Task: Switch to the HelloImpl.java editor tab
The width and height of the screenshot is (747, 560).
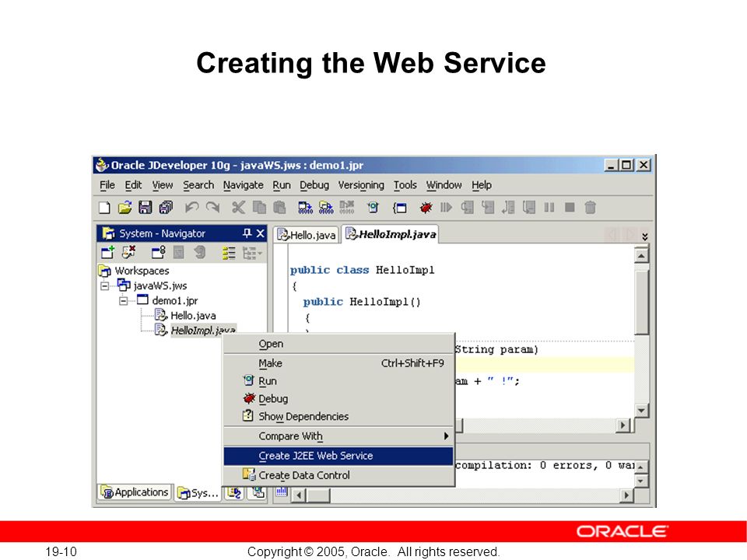Action: click(391, 234)
